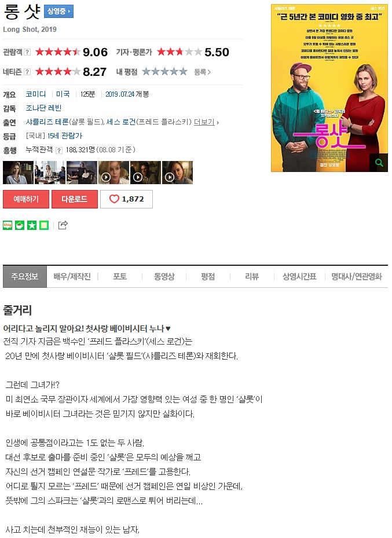Viewport: 392px width, 538px height.
Task: Click the 다운로드 button
Action: point(75,199)
